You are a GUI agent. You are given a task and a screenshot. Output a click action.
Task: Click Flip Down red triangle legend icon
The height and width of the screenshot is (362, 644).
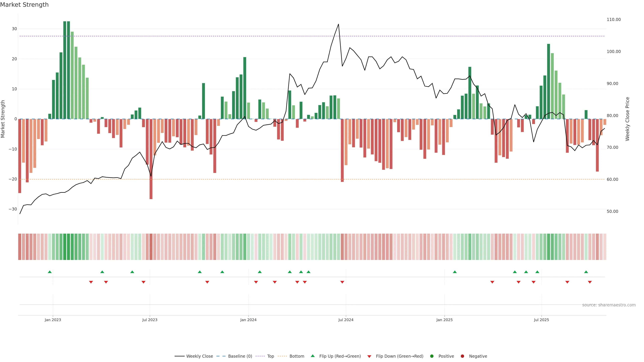coord(369,356)
